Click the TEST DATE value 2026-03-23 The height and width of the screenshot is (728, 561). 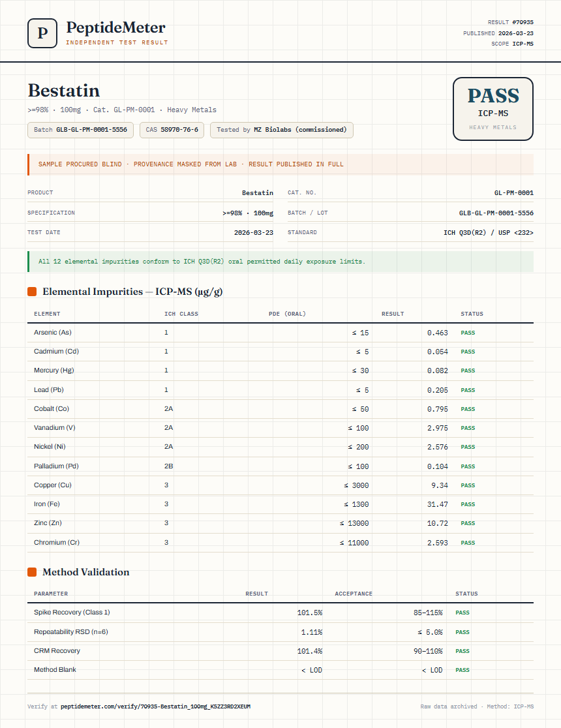[254, 233]
